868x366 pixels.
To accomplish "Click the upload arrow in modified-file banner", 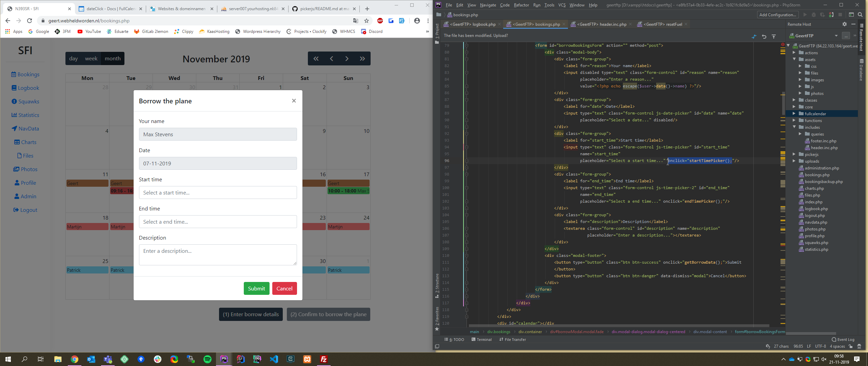I will pos(774,36).
